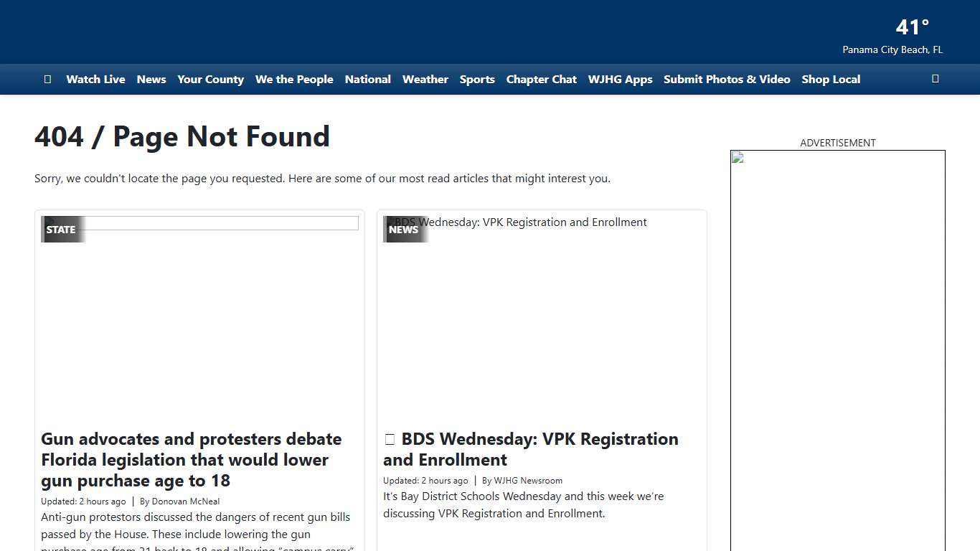
Task: Click the STATE category badge
Action: click(x=61, y=229)
